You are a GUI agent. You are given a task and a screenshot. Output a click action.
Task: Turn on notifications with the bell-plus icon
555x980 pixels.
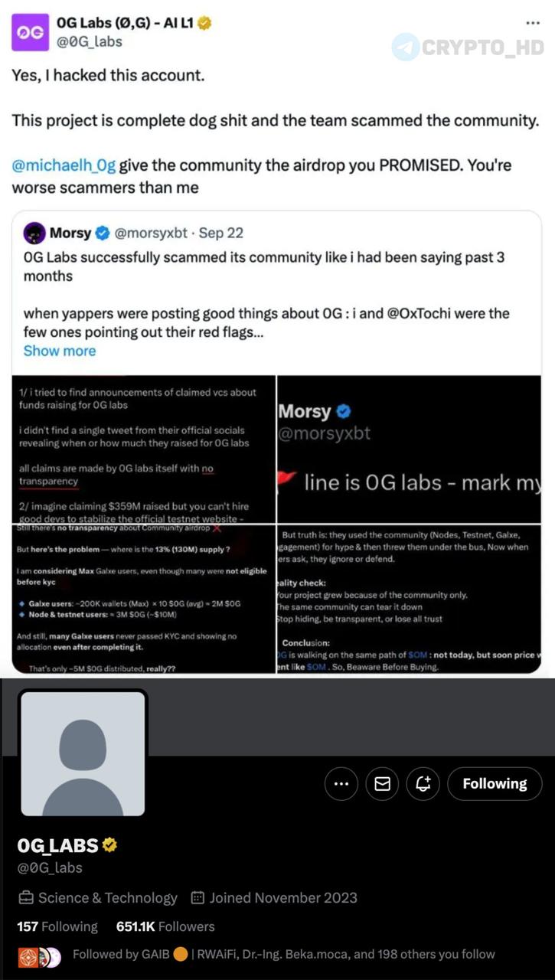[x=424, y=784]
